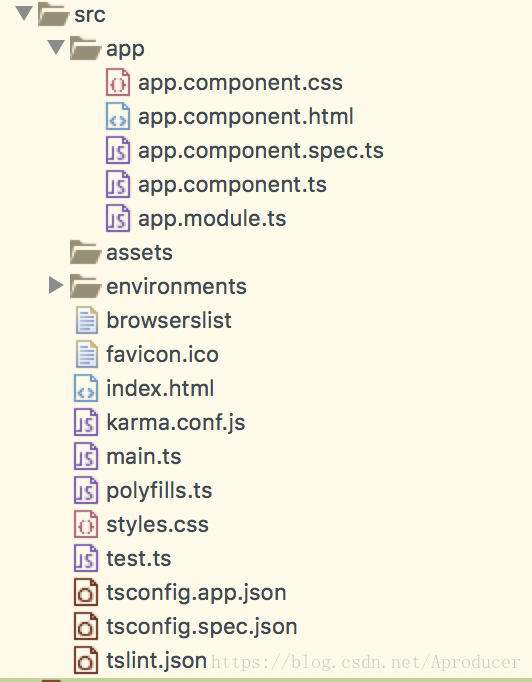
Task: Select app.module.ts in the tree
Action: [x=212, y=218]
